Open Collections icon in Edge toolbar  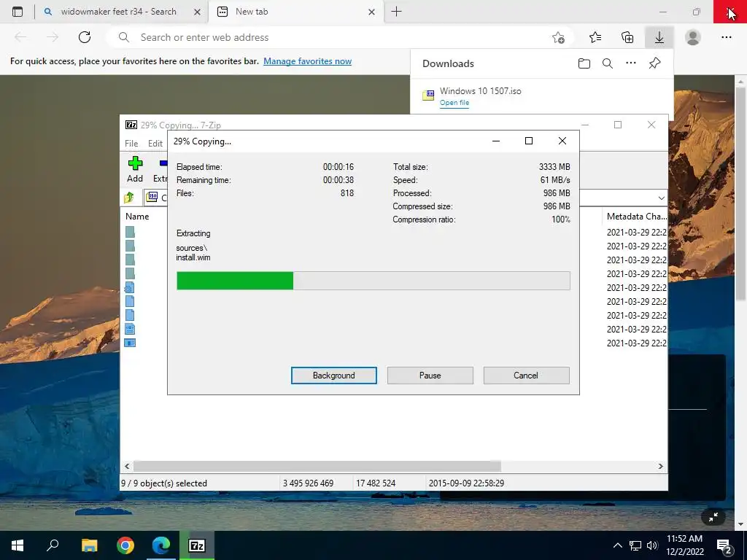click(627, 37)
